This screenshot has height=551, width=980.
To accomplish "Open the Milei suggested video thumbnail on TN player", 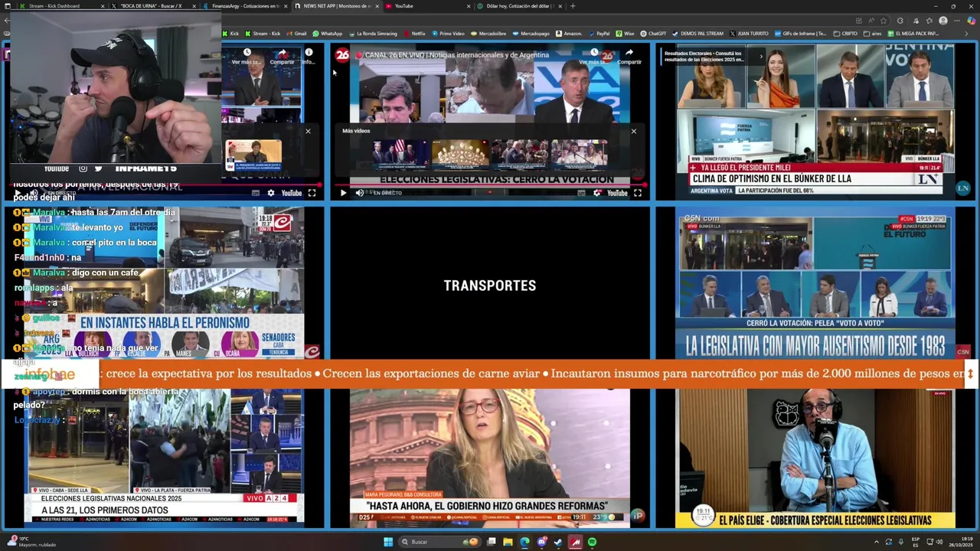I will pyautogui.click(x=253, y=155).
